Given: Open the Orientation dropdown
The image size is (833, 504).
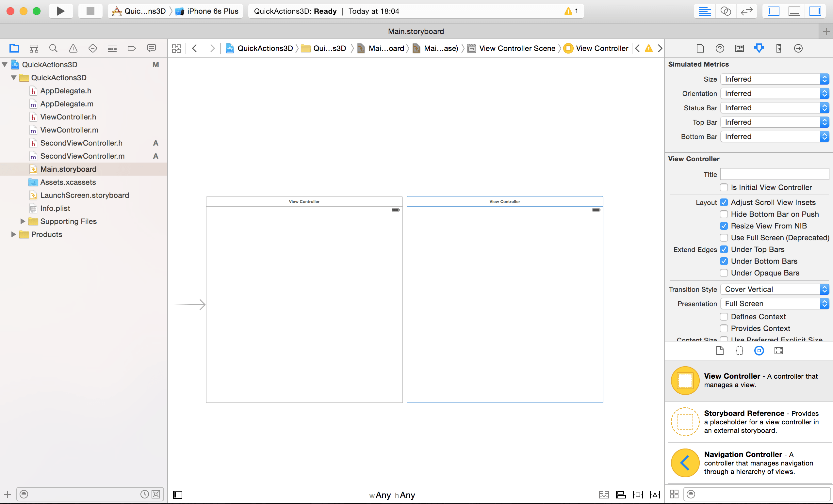Looking at the screenshot, I should coord(775,94).
